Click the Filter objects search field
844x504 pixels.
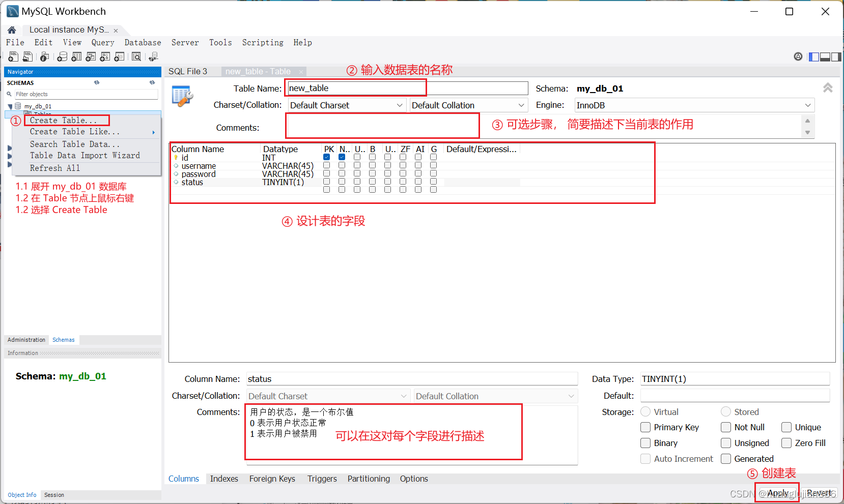(86, 94)
